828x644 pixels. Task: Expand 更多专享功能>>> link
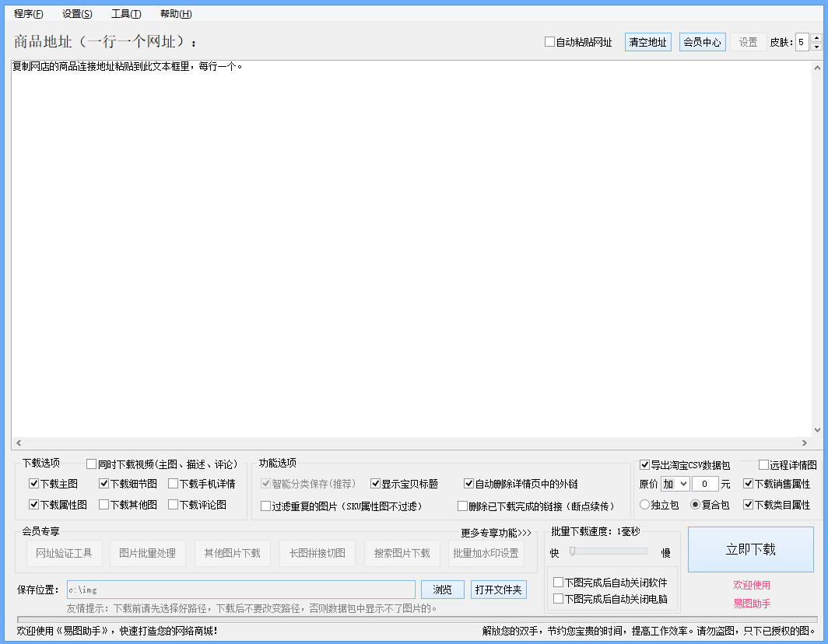(496, 533)
